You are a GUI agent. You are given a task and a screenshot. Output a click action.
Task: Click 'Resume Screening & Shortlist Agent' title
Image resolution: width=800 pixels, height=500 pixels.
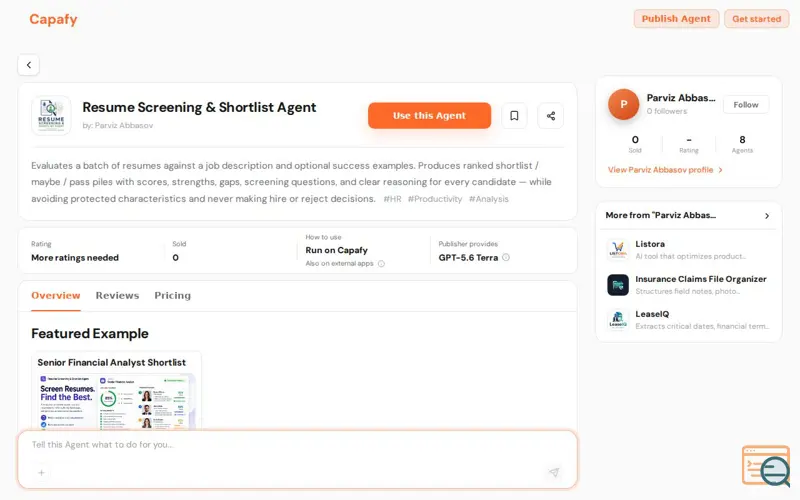199,108
